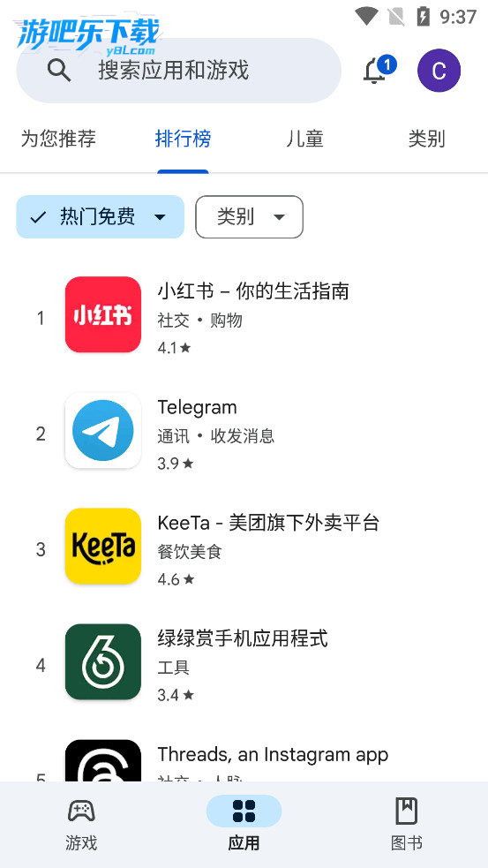The width and height of the screenshot is (488, 868).
Task: Focus the 搜索应用和游戏 search field
Action: tap(179, 71)
